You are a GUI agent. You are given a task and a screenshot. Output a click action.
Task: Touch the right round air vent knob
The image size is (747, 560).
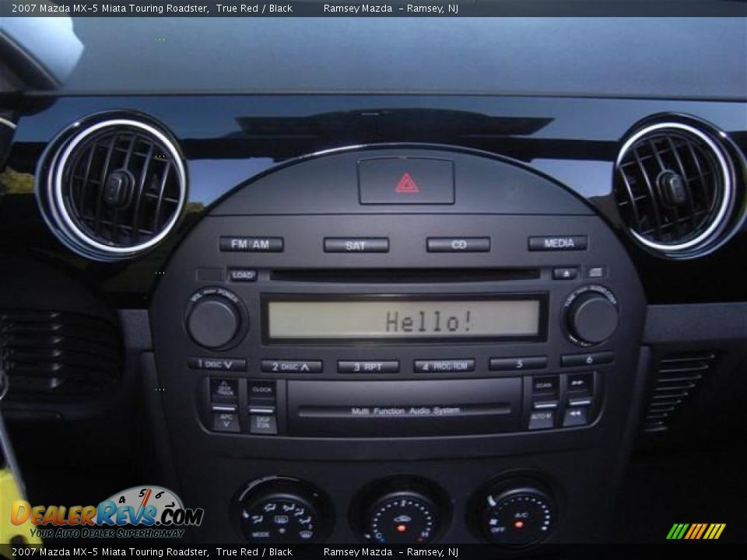point(672,187)
